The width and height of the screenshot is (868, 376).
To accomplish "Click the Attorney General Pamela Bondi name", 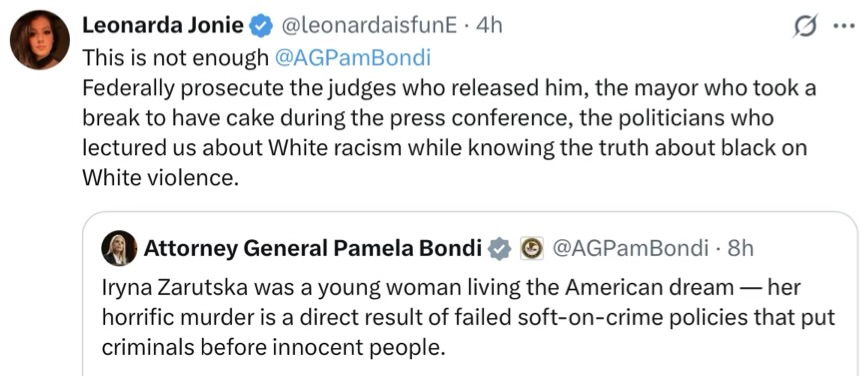I will click(313, 249).
